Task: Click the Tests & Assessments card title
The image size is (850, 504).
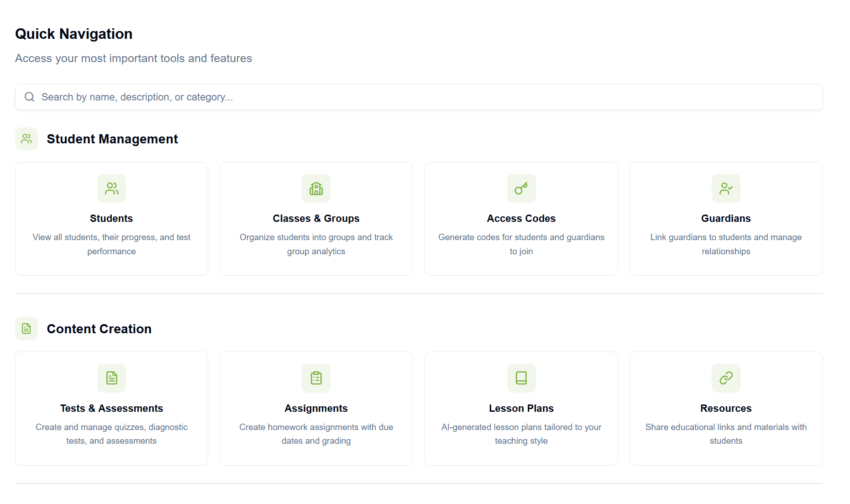Action: 111,408
